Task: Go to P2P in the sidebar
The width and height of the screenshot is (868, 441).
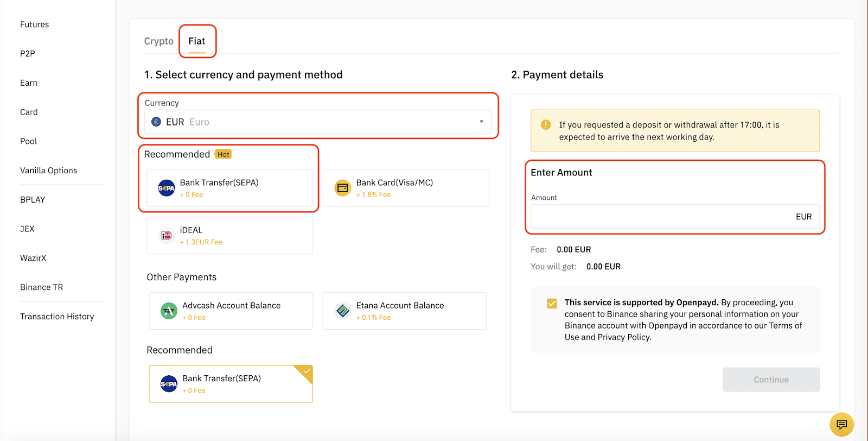Action: point(28,54)
